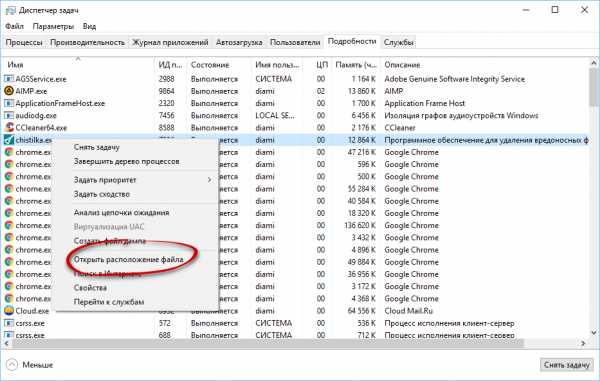The width and height of the screenshot is (600, 381).
Task: Click the chistilka.exe process icon
Action: pos(8,140)
